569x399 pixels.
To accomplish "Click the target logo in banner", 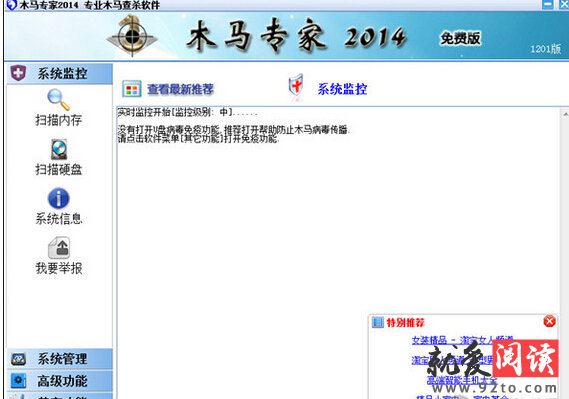I will pos(132,36).
